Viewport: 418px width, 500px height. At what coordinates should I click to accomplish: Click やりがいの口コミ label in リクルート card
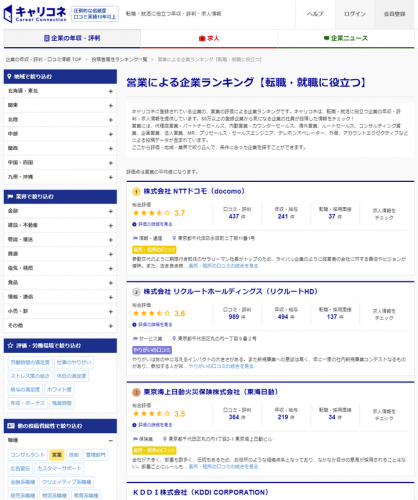click(152, 350)
